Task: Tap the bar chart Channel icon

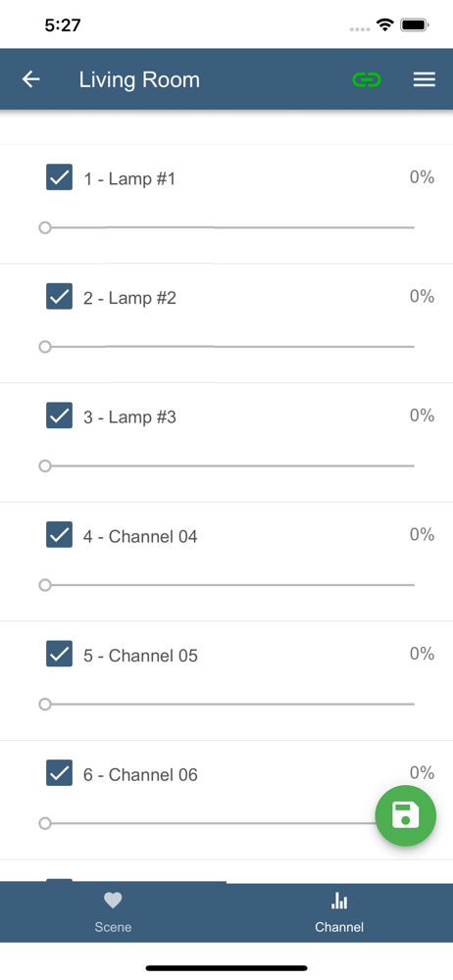Action: point(339,901)
